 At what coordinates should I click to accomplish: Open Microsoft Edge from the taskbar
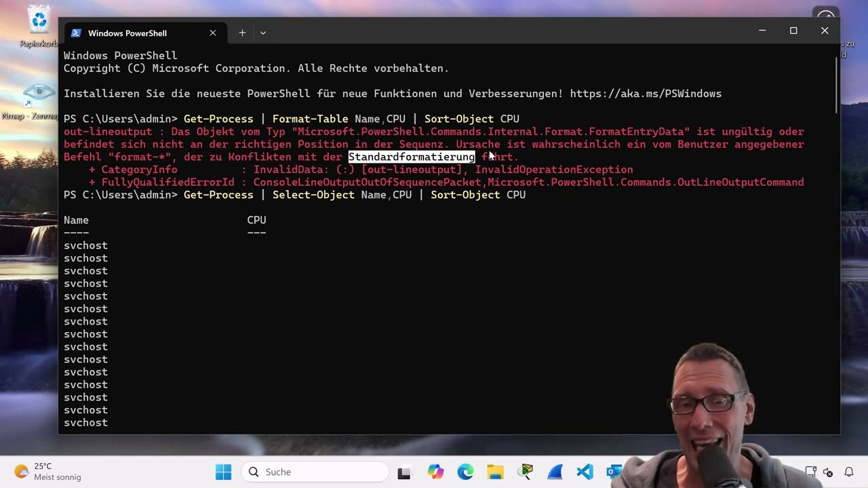pyautogui.click(x=465, y=472)
